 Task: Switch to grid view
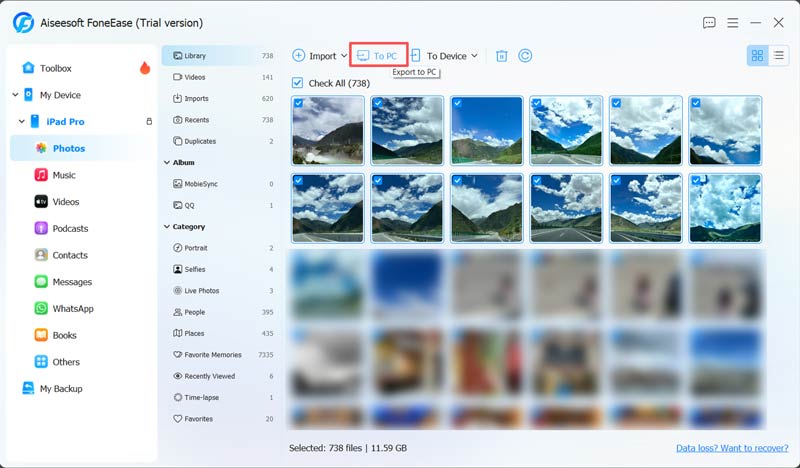coord(758,56)
